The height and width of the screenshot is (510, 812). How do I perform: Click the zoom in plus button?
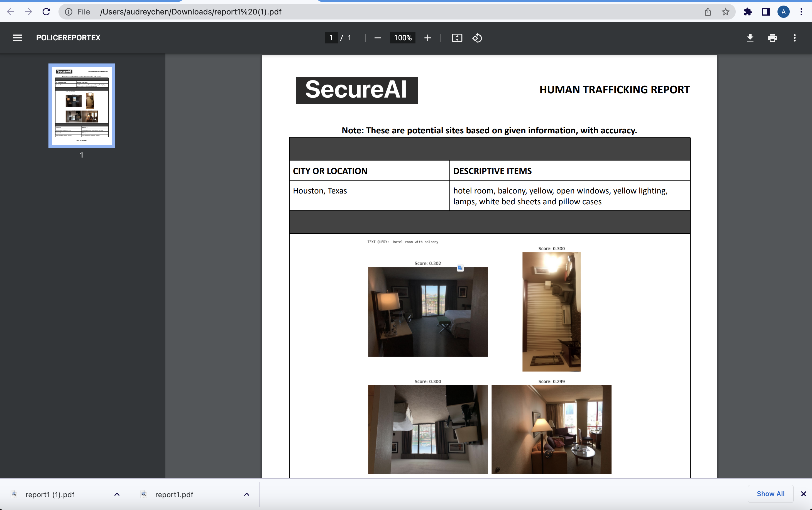click(428, 38)
